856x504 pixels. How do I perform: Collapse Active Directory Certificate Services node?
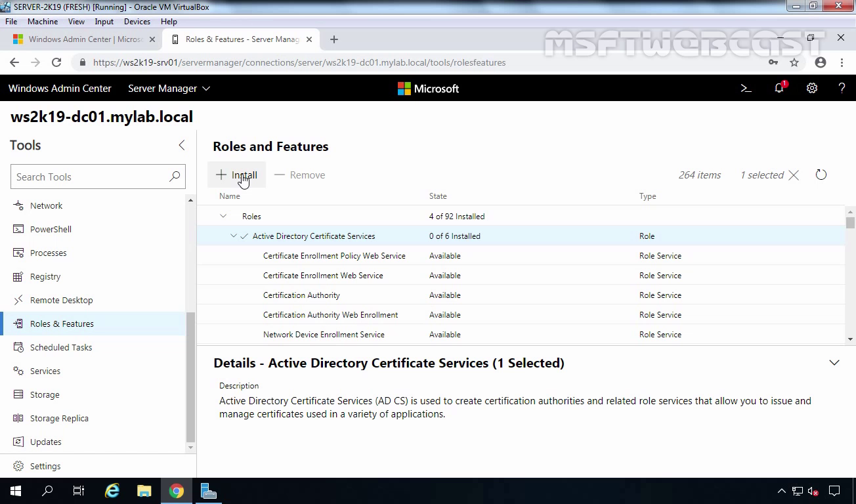pos(234,236)
